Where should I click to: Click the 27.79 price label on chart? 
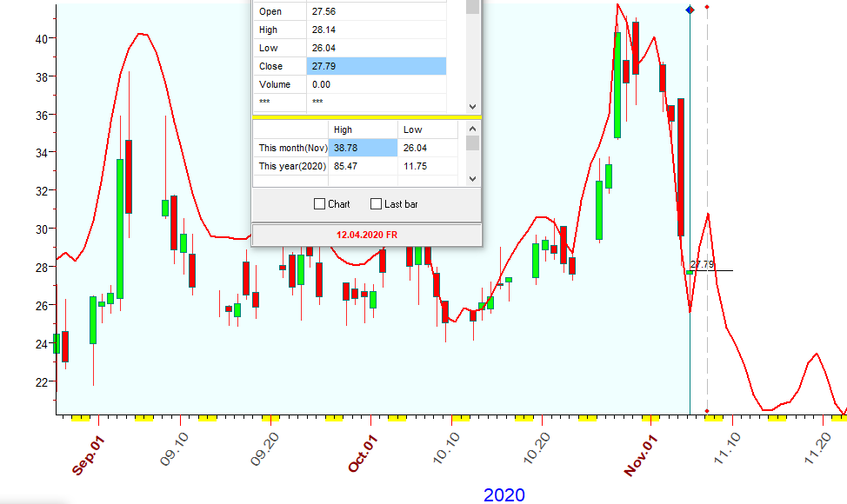[703, 264]
